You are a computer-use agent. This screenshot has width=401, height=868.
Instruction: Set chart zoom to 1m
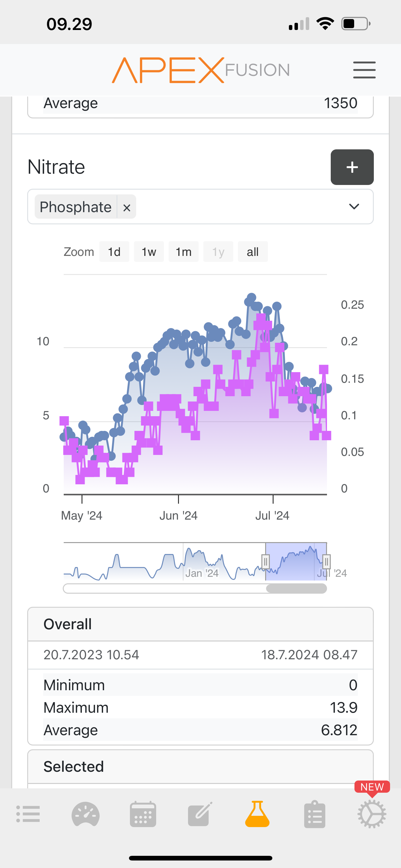pyautogui.click(x=184, y=252)
